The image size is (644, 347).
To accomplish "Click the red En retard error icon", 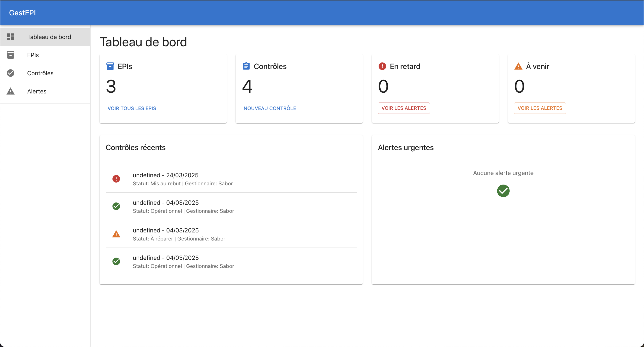I will (382, 66).
